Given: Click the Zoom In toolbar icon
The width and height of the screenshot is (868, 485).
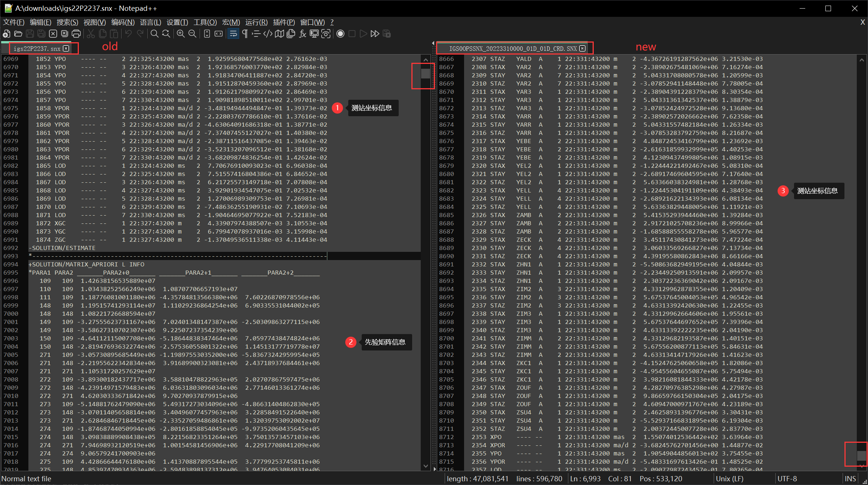Looking at the screenshot, I should point(181,34).
